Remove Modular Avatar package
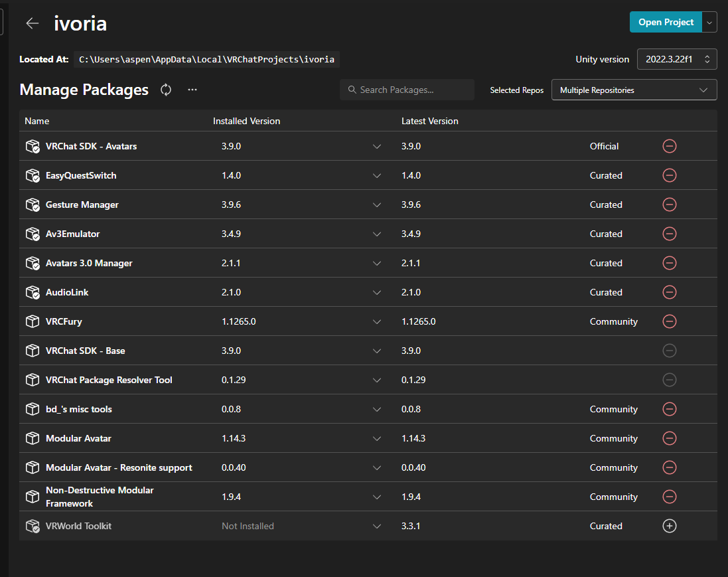 [669, 438]
